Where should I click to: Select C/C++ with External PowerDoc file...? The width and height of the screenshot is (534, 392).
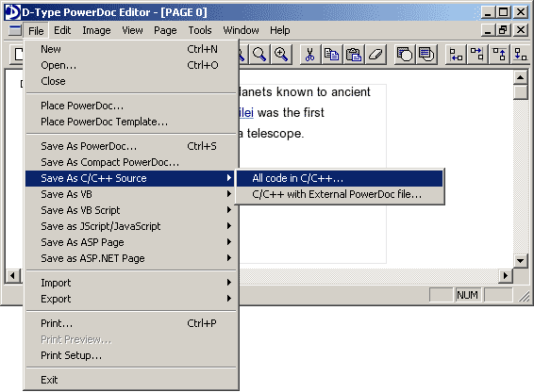click(x=340, y=194)
